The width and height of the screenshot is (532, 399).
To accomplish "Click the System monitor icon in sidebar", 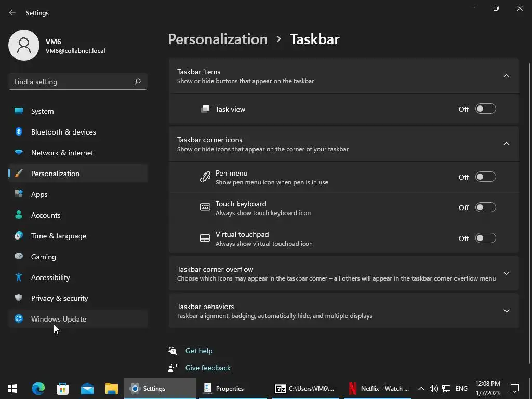I will [x=19, y=111].
